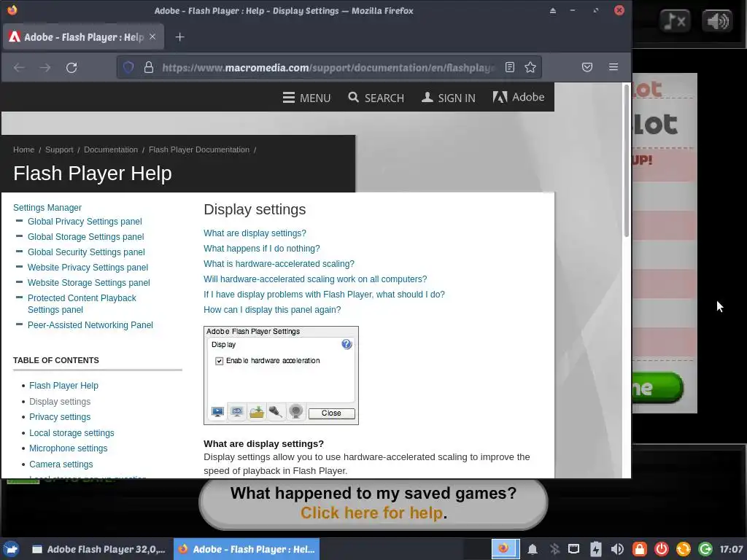Click Close button in Flash Player Settings image
Viewport: 747px width, 560px height.
(x=332, y=413)
